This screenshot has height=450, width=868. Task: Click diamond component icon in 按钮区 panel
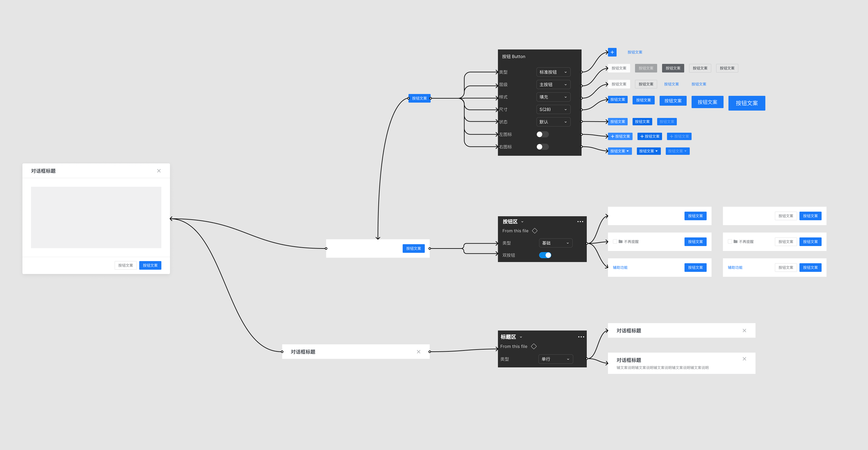(535, 231)
